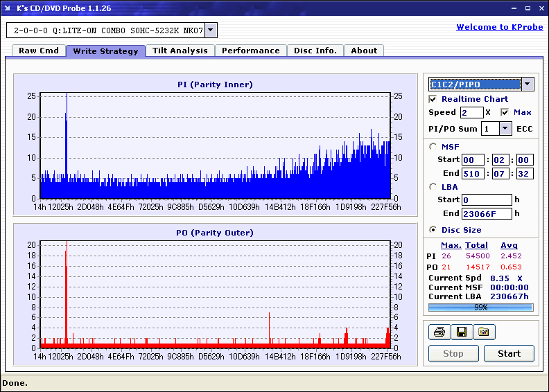Click the MSF Start seconds field 02
Viewport: 549px width, 392px height.
pyautogui.click(x=500, y=160)
